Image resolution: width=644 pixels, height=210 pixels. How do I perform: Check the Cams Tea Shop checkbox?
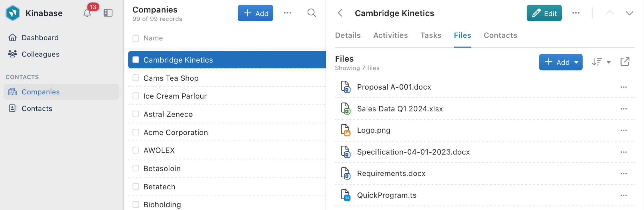click(136, 78)
